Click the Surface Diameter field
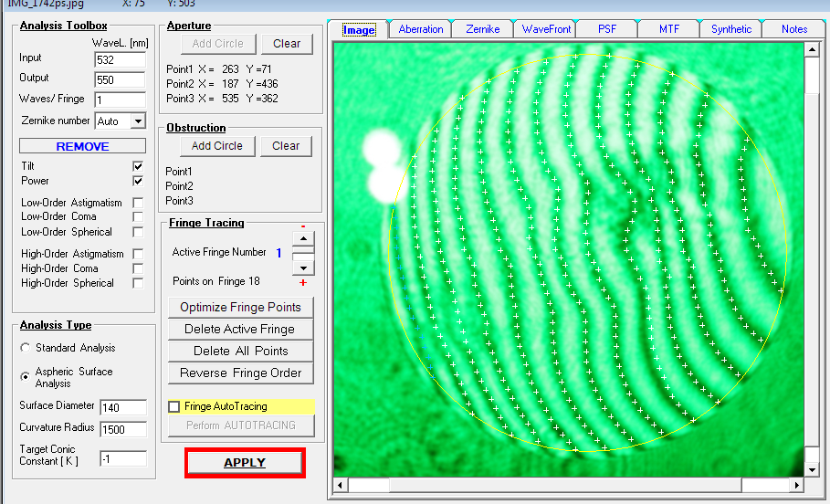Image resolution: width=830 pixels, height=504 pixels. 123,407
